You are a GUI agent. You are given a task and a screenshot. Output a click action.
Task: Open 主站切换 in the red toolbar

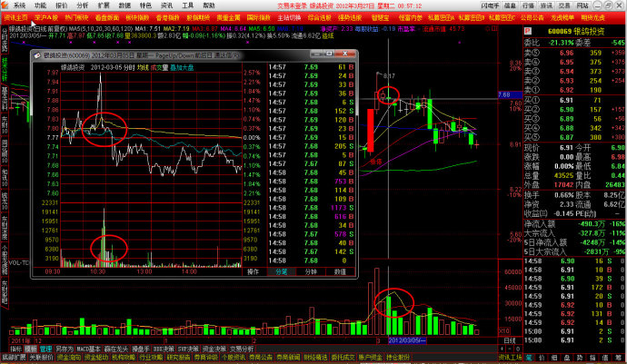[289, 17]
